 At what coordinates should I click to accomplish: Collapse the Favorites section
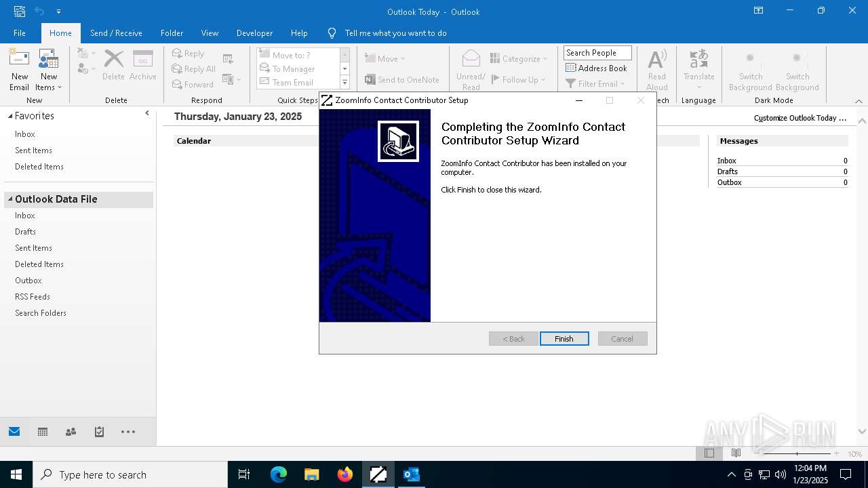click(10, 116)
